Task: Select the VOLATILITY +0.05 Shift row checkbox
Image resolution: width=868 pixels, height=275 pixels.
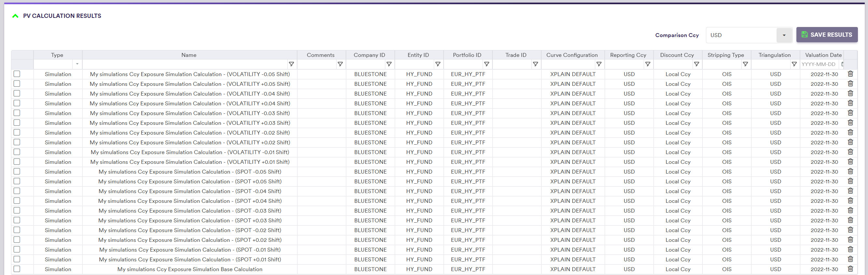Action: [x=17, y=84]
